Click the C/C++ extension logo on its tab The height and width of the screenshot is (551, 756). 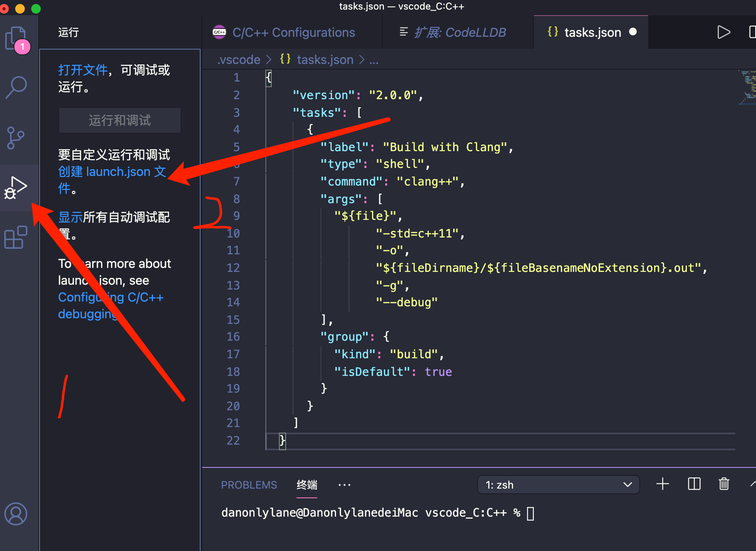click(219, 32)
